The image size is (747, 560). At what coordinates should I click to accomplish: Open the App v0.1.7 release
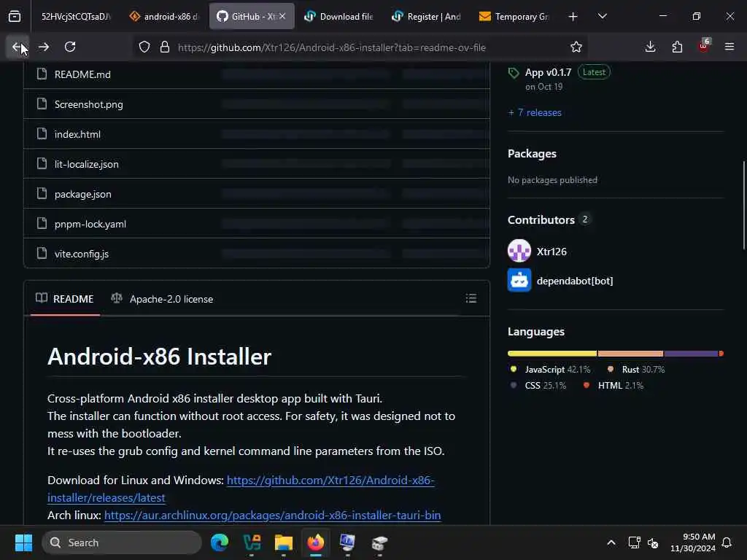click(x=548, y=72)
